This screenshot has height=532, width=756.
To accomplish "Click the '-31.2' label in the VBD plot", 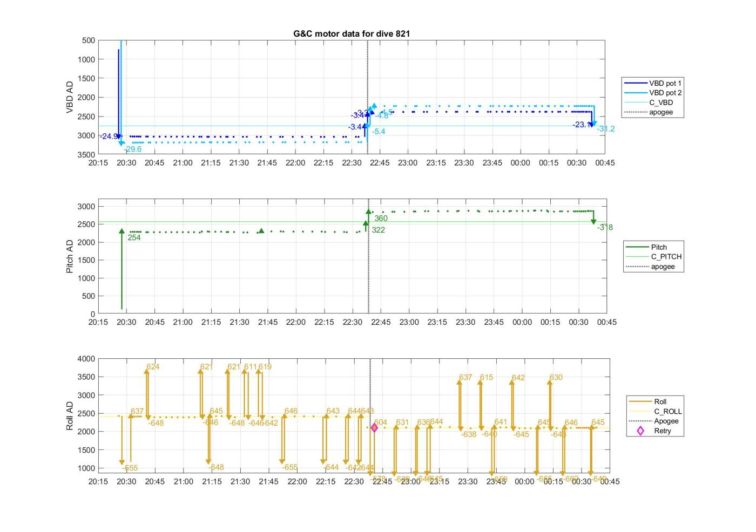I will tap(606, 129).
